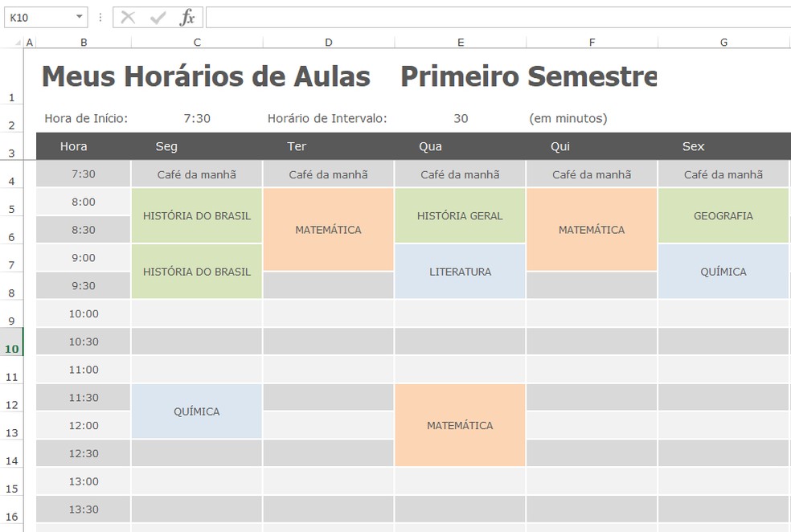Click the MATEMÁTICA block under Ter
Image resolution: width=791 pixels, height=532 pixels.
(x=328, y=230)
